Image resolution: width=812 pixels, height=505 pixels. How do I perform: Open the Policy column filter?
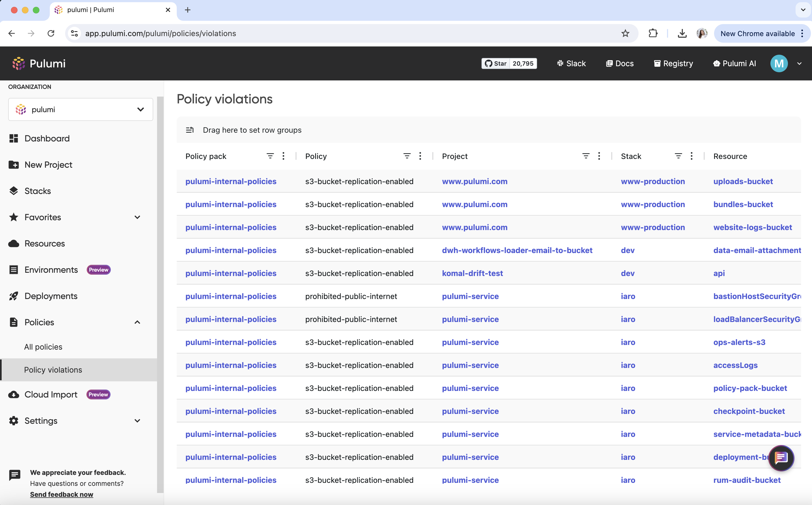point(407,156)
